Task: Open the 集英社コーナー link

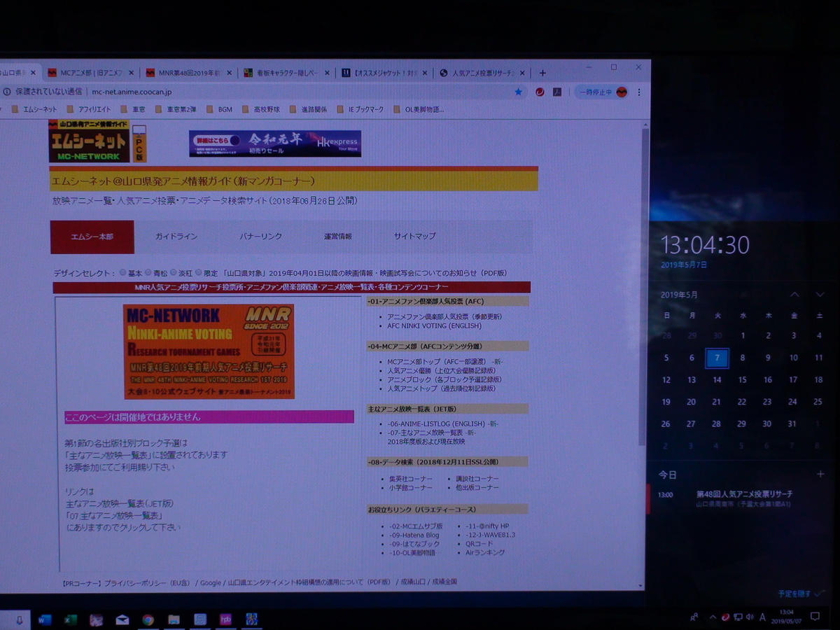Action: [x=411, y=479]
